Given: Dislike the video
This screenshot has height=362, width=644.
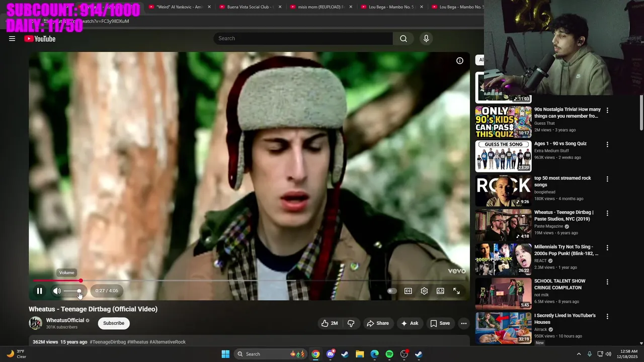Looking at the screenshot, I should (x=351, y=323).
